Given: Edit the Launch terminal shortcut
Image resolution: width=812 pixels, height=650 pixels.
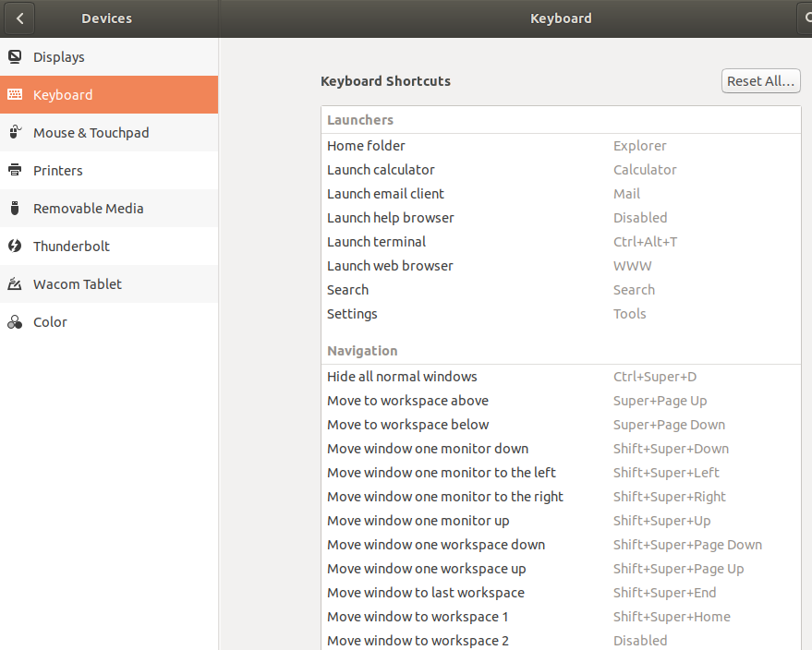Looking at the screenshot, I should (x=561, y=242).
